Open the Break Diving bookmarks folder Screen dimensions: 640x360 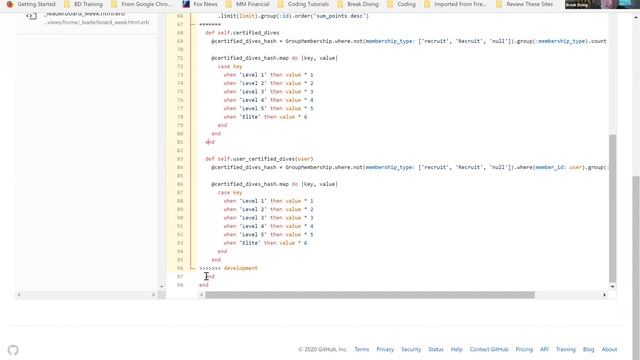pos(358,4)
